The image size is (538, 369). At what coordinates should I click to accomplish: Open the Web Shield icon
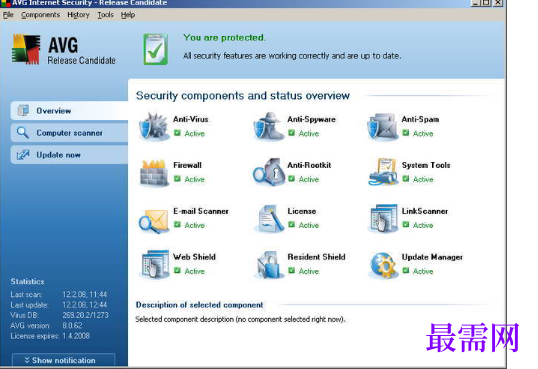click(154, 264)
